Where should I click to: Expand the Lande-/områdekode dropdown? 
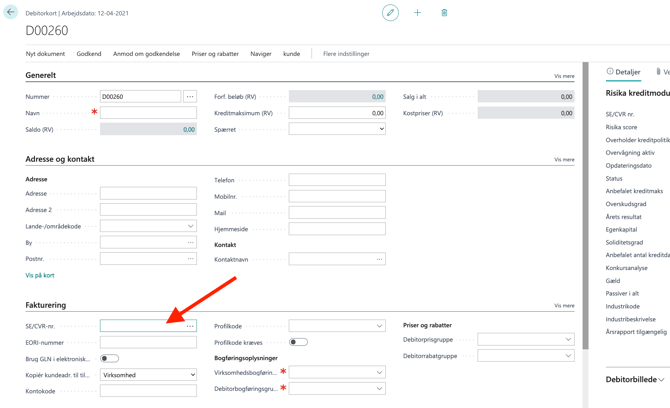point(148,226)
